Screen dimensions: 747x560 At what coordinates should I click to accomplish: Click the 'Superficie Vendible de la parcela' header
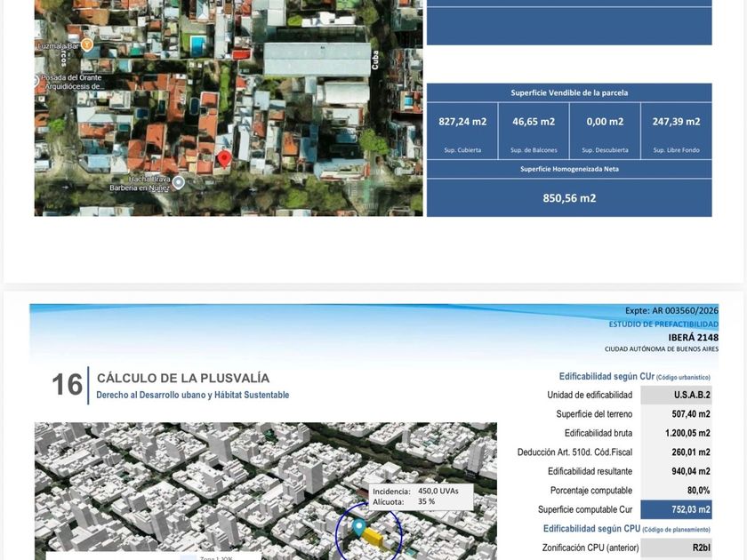(569, 92)
